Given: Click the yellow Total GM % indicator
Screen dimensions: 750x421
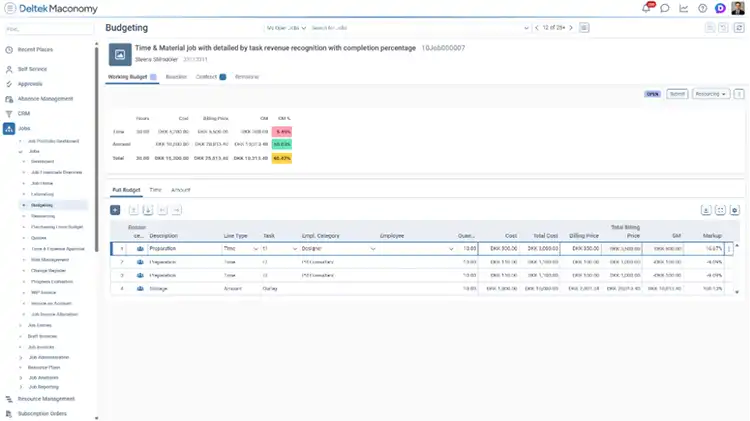Looking at the screenshot, I should pyautogui.click(x=282, y=158).
